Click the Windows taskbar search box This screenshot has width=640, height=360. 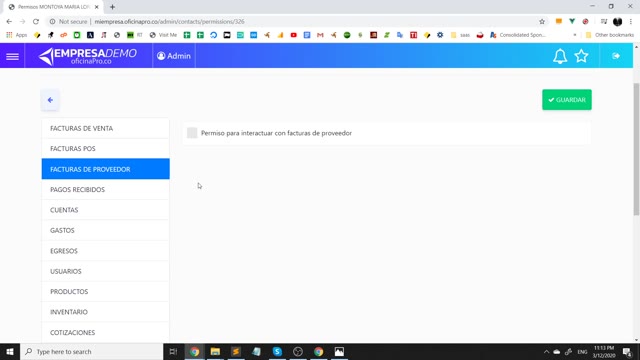(x=92, y=351)
